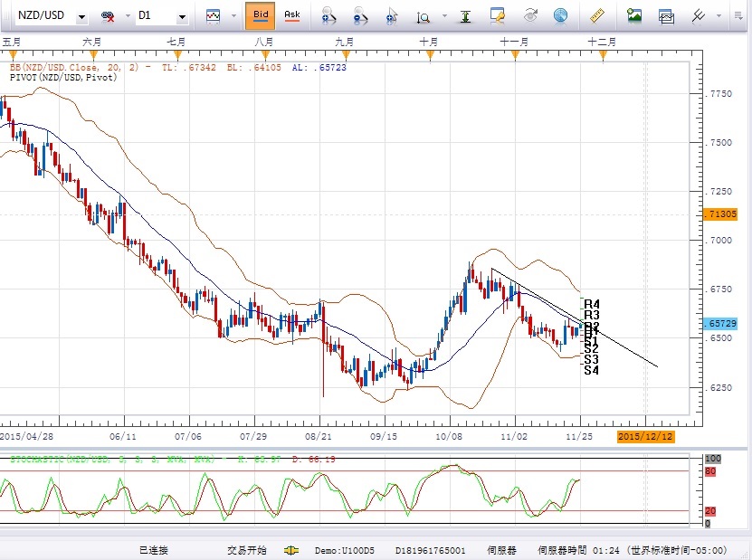Click the 2015/12/12 date label on axis
752x560 pixels.
(x=644, y=436)
